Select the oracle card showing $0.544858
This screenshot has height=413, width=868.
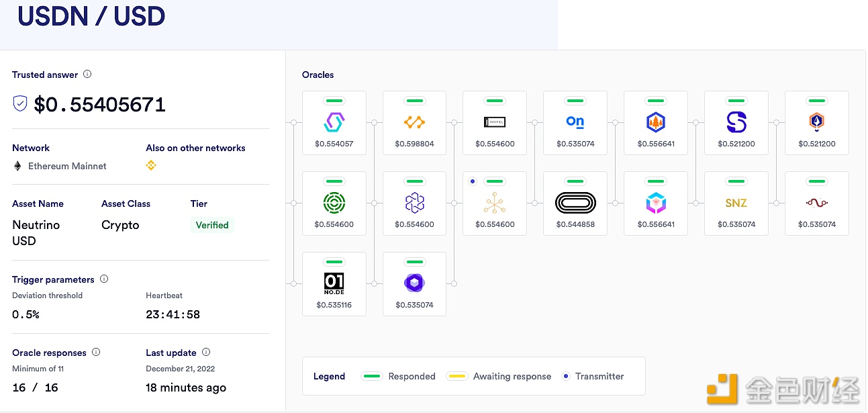click(x=575, y=203)
